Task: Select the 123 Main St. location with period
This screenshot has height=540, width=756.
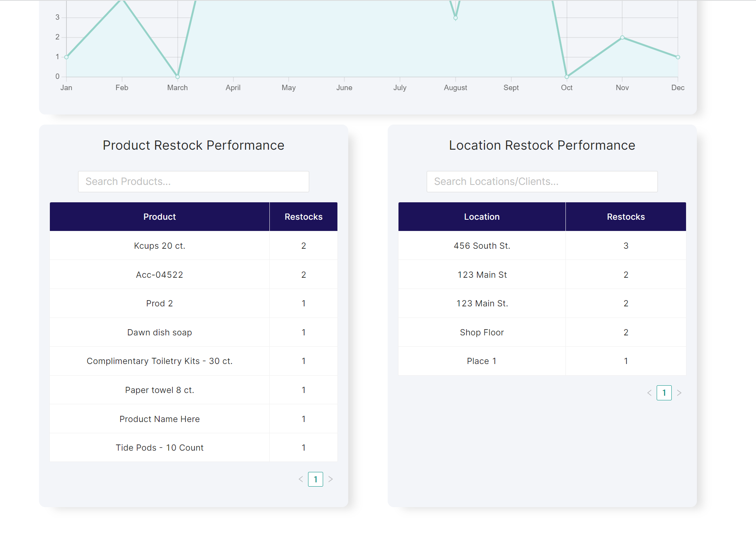Action: tap(542, 303)
